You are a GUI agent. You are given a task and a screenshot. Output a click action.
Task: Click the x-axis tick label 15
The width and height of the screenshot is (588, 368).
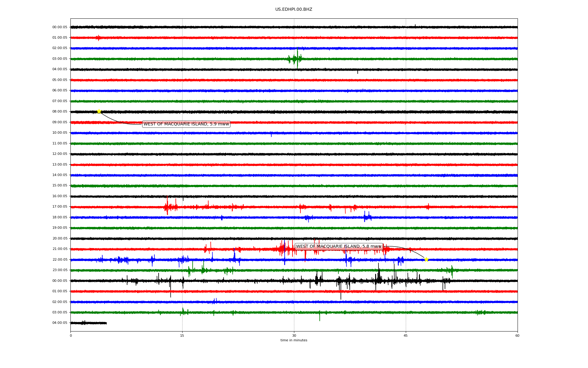point(182,335)
